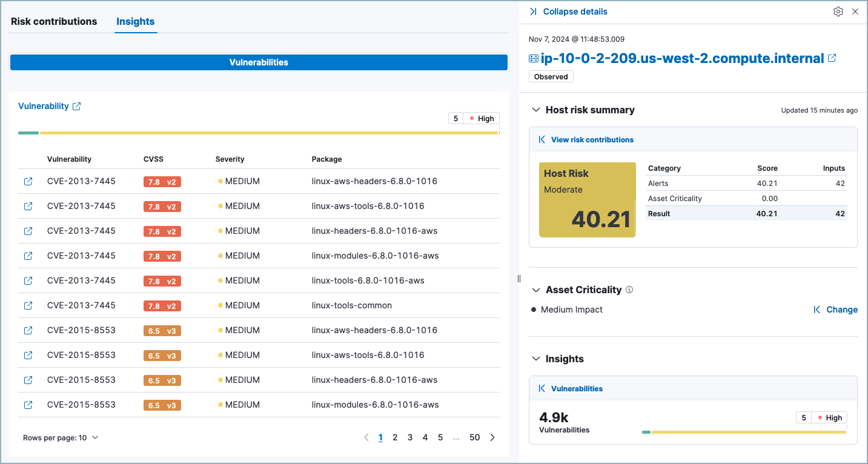Click the Vulnerabilities navigation icon in Insights panel
Screen dimensions: 868x464
542,388
